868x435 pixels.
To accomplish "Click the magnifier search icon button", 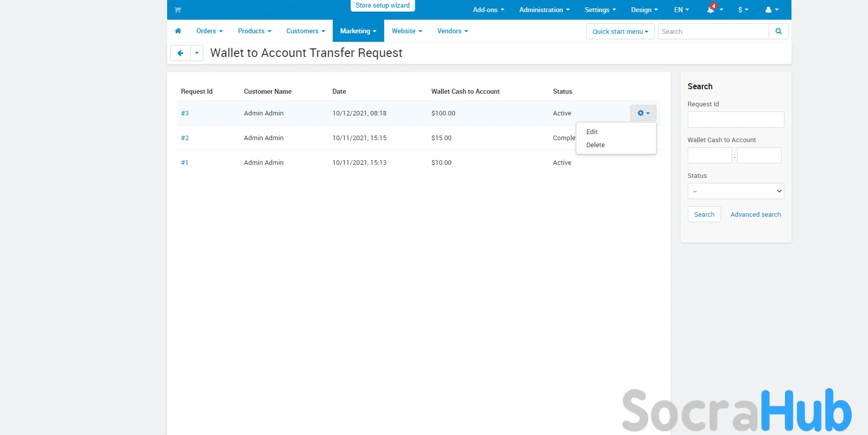I will point(778,31).
